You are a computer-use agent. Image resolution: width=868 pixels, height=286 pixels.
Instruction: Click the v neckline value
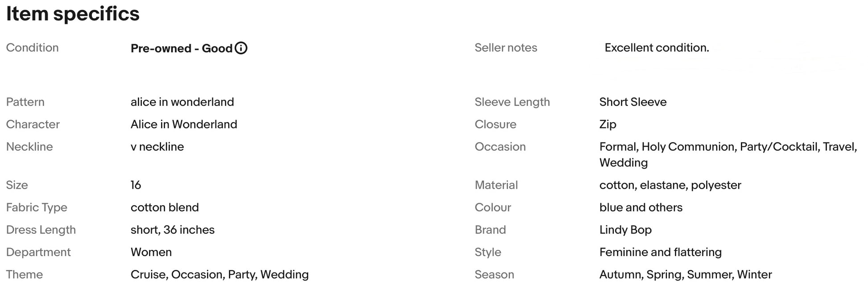[157, 147]
